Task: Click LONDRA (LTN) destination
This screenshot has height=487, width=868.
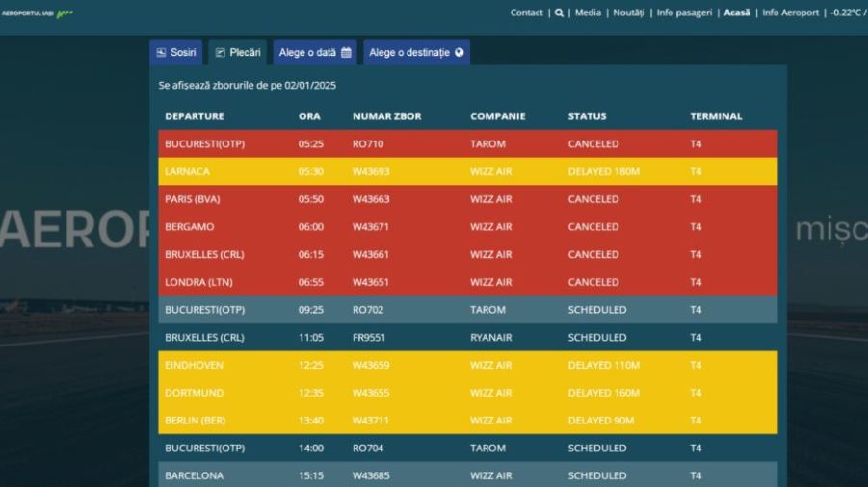Action: [x=198, y=282]
